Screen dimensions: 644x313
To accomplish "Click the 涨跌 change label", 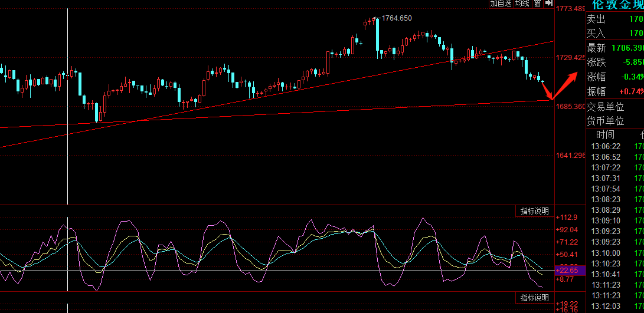I will point(596,62).
